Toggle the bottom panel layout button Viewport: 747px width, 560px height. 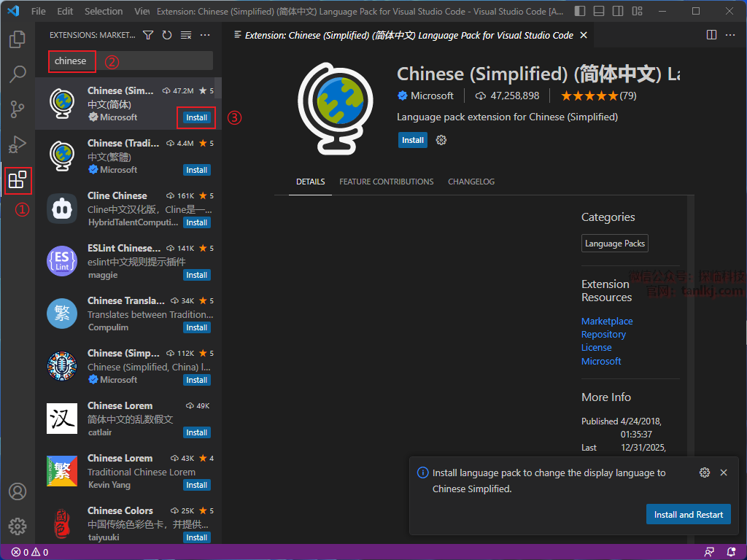pyautogui.click(x=598, y=12)
